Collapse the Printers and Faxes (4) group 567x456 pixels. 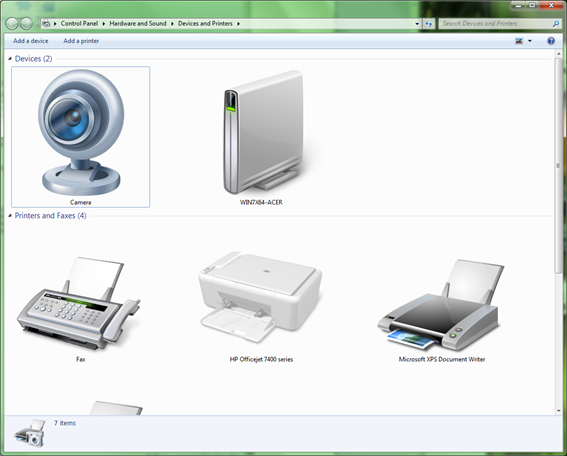10,216
